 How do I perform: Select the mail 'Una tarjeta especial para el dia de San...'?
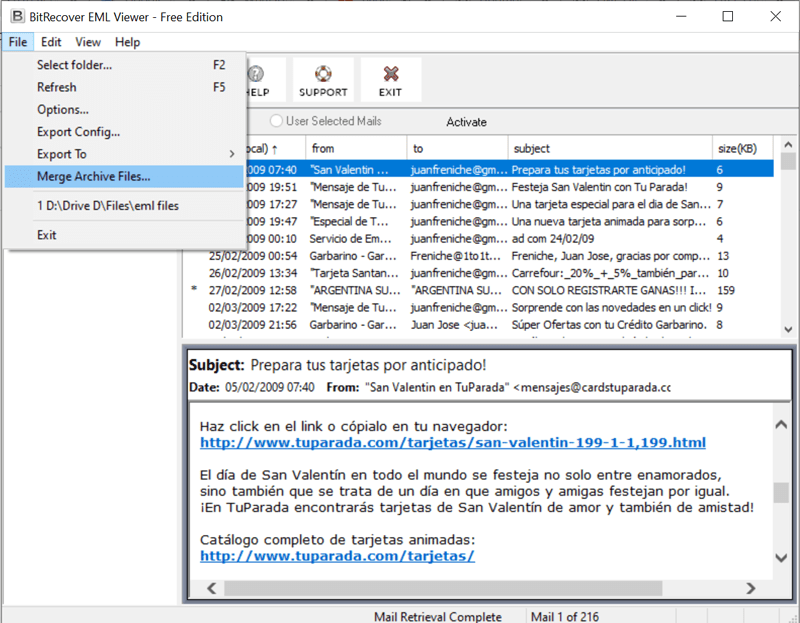479,205
